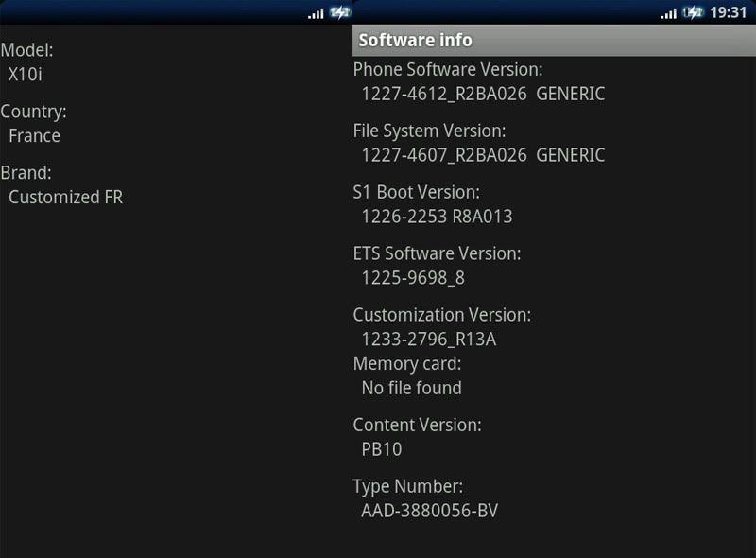
Task: Tap the AAD-3880056-BV type number value
Action: tap(429, 511)
